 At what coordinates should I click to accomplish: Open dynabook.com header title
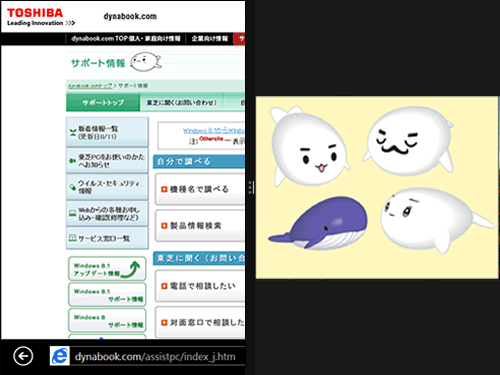tap(130, 16)
